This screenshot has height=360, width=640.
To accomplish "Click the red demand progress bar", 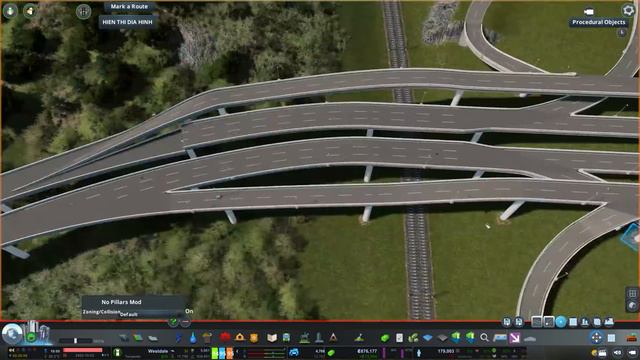I will tap(83, 350).
